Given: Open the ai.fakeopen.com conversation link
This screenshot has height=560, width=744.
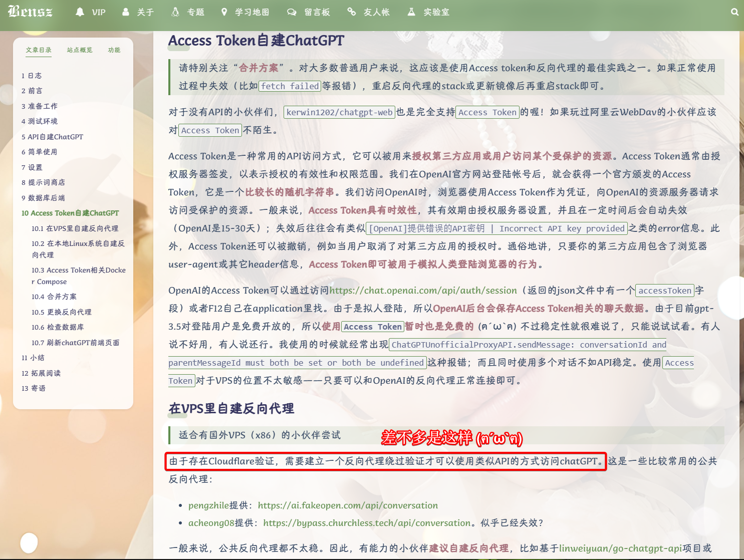Looking at the screenshot, I should (348, 505).
